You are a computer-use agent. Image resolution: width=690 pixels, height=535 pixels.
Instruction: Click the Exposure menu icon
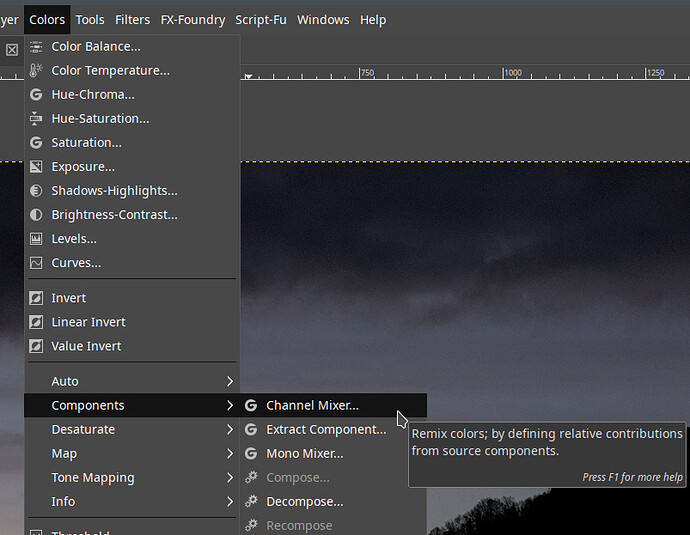click(x=36, y=167)
